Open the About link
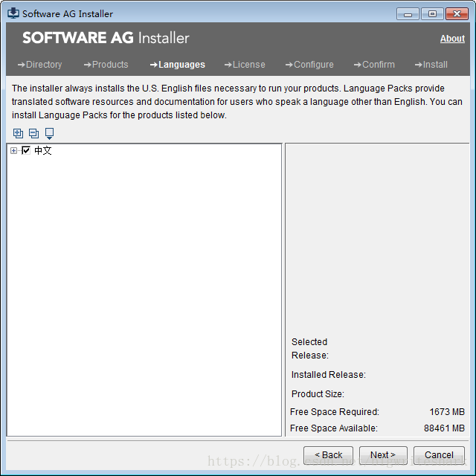The width and height of the screenshot is (476, 476). click(452, 39)
